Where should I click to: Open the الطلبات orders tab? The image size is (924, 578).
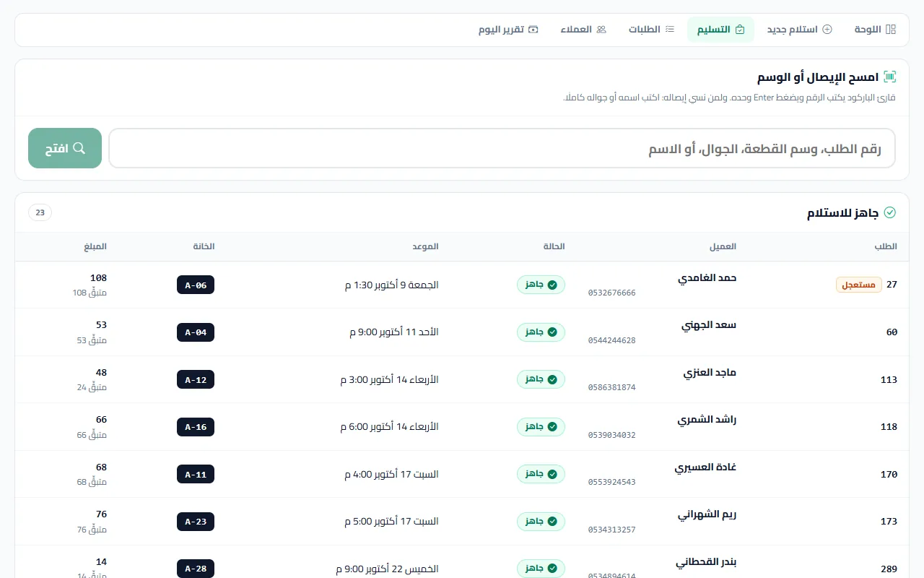[651, 30]
